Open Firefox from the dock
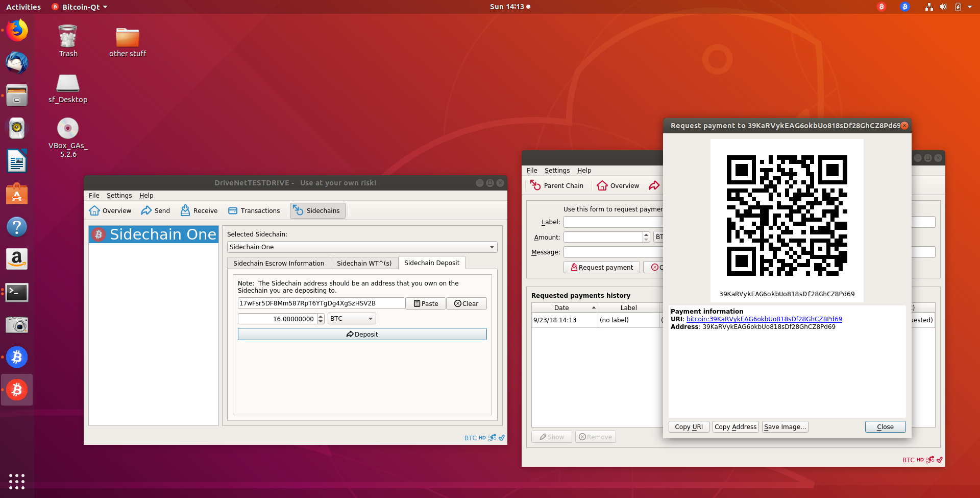The height and width of the screenshot is (498, 980). 17,30
